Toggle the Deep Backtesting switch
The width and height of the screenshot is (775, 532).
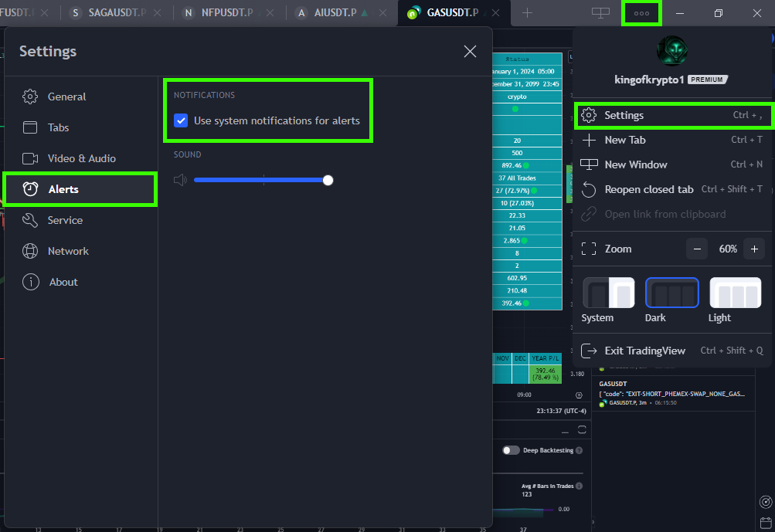click(x=511, y=450)
